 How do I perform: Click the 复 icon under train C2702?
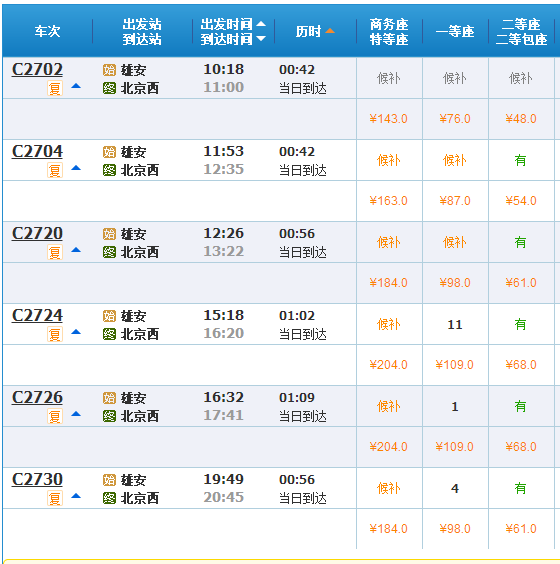pyautogui.click(x=55, y=88)
